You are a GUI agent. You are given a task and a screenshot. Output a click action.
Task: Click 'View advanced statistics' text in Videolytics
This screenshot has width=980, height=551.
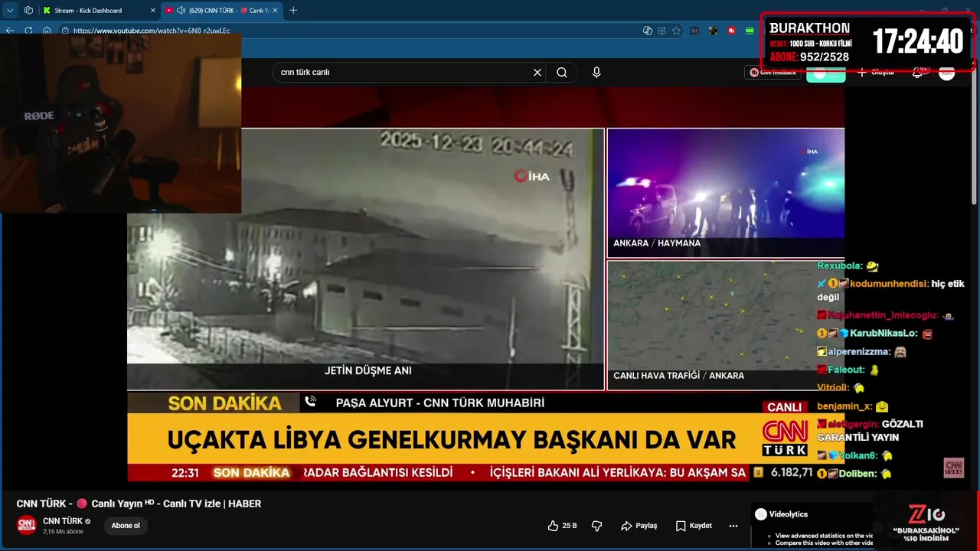click(824, 536)
